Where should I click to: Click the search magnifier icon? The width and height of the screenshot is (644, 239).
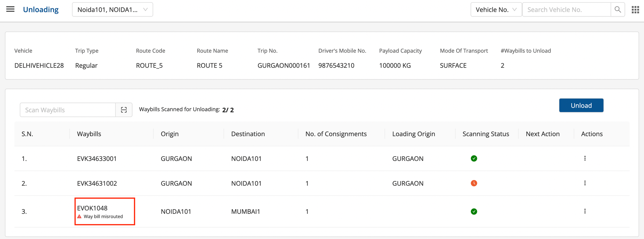[618, 10]
